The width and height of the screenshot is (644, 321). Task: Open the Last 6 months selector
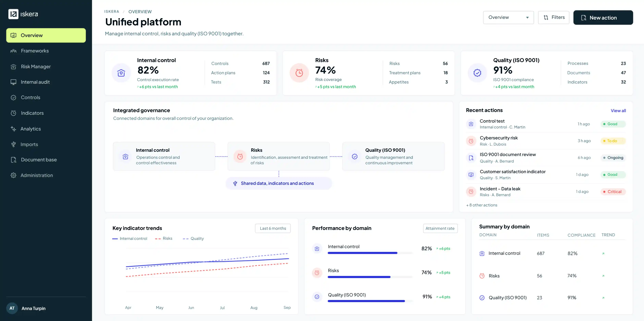click(273, 228)
